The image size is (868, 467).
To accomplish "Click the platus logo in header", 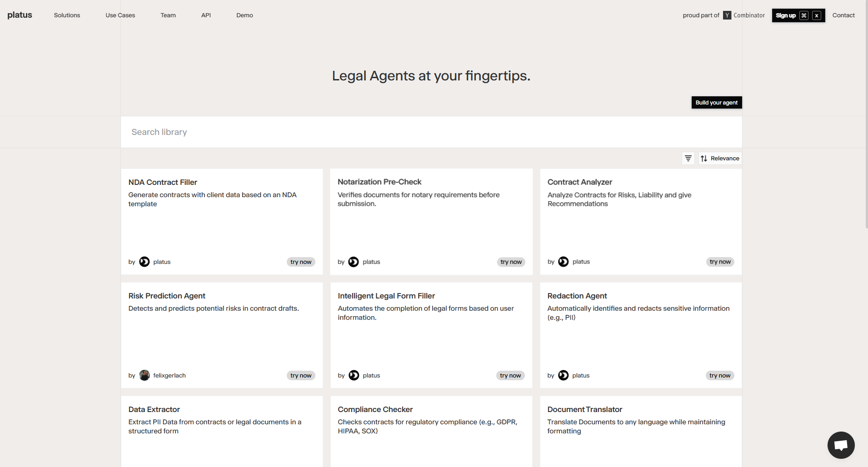I will (x=20, y=15).
